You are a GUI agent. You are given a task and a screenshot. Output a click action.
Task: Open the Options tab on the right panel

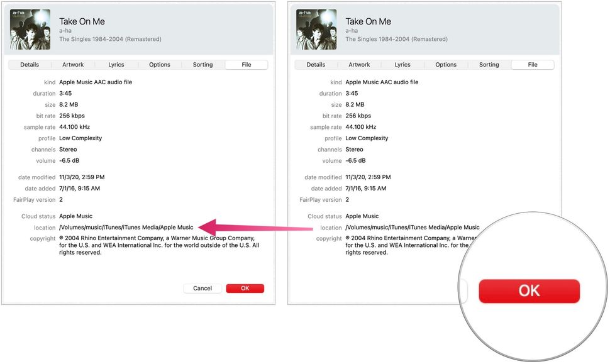(445, 64)
